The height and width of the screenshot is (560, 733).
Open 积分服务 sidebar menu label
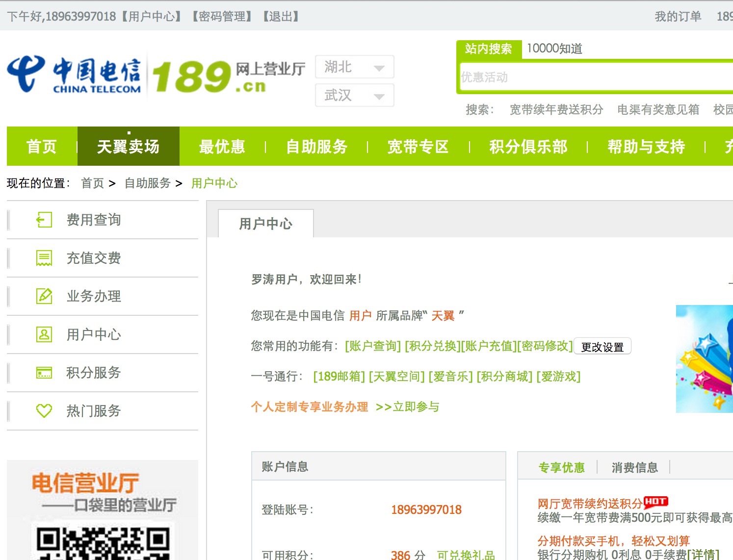coord(94,373)
